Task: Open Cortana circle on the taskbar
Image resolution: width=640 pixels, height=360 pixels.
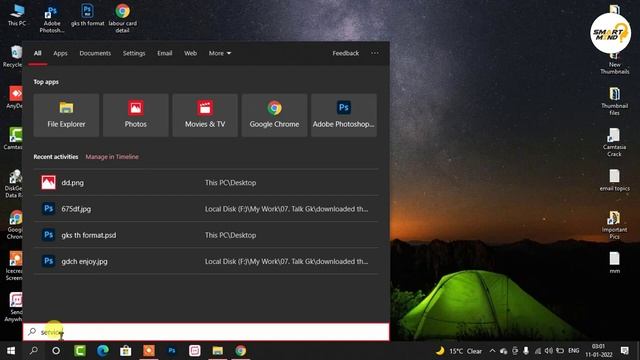Action: (56, 351)
